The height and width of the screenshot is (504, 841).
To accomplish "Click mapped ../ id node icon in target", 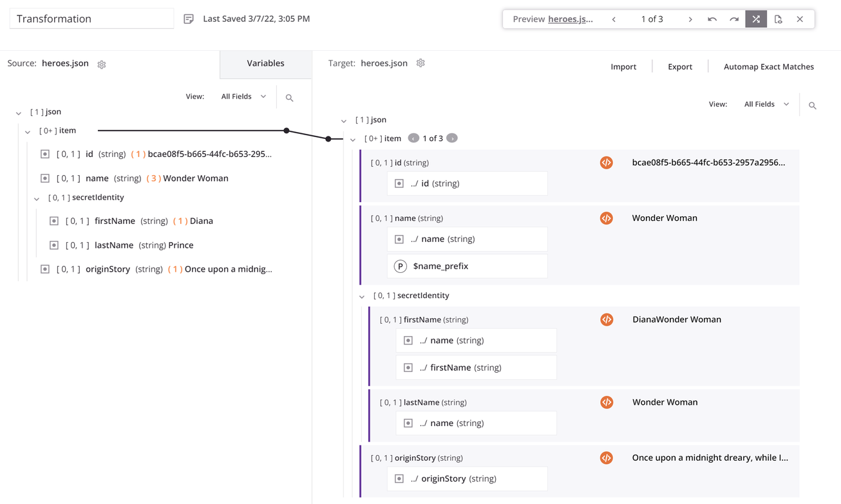I will click(x=399, y=183).
